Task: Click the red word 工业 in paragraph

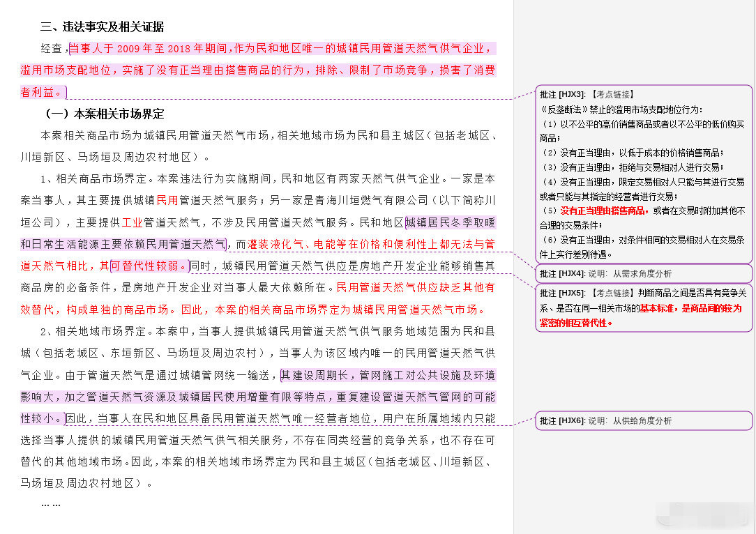Action: point(133,222)
